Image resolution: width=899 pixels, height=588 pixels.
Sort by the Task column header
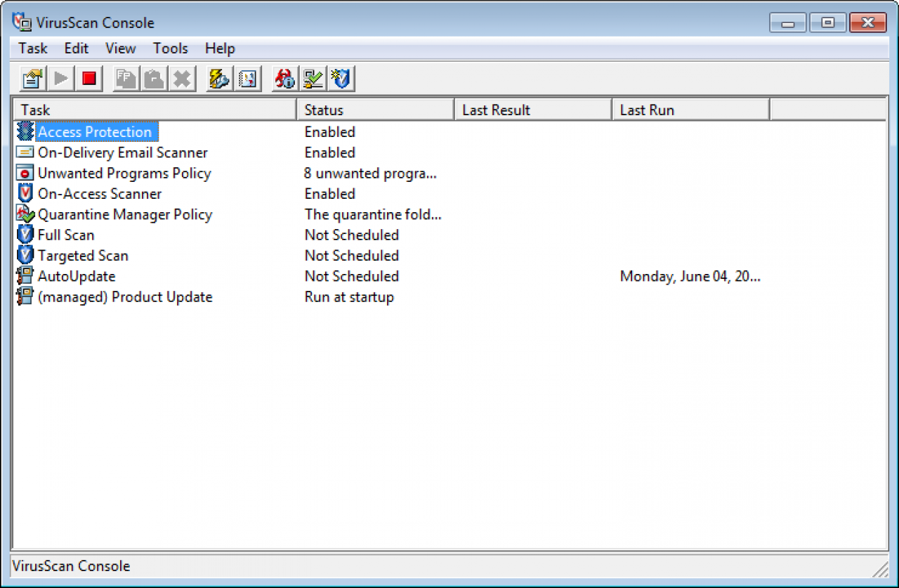click(x=155, y=110)
